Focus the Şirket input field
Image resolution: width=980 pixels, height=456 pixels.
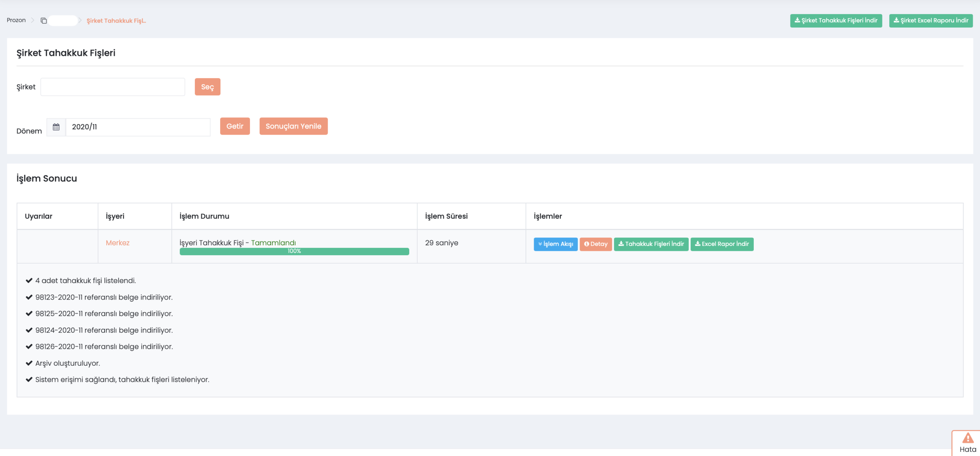point(113,87)
